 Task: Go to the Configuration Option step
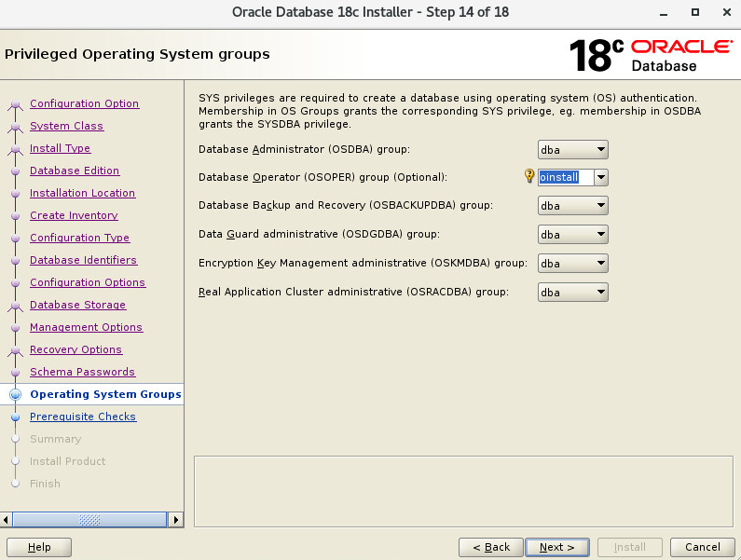(x=84, y=103)
